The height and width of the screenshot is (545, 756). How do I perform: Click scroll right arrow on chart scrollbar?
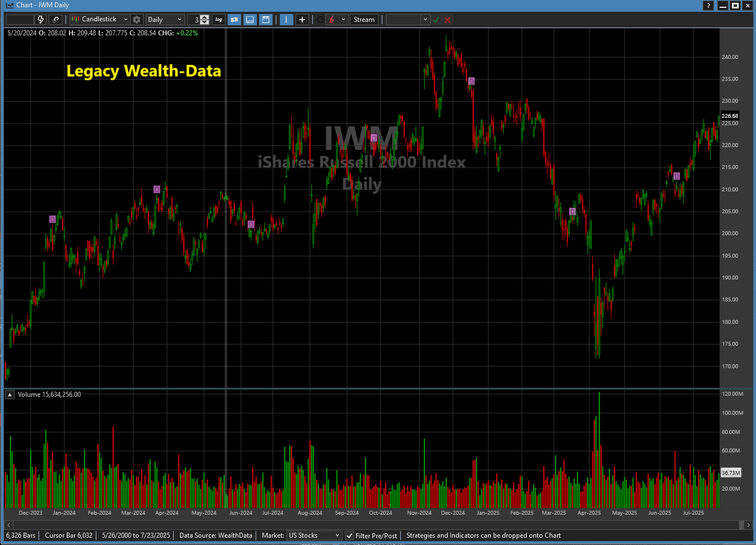(748, 525)
